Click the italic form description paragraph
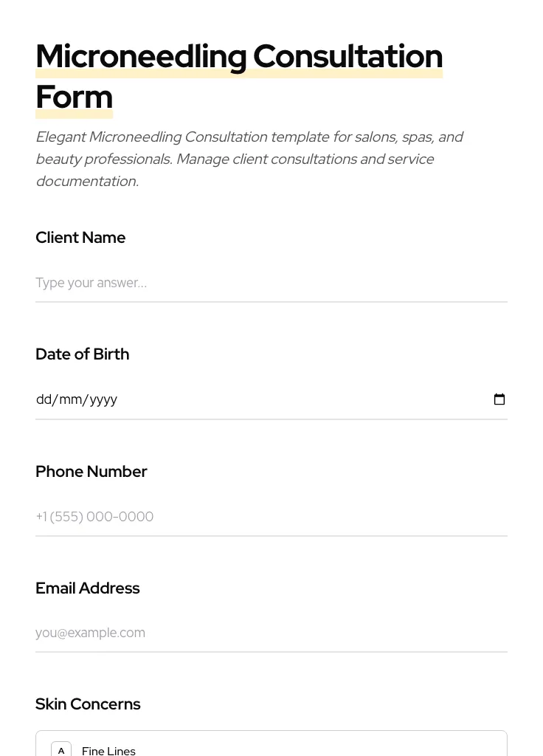The image size is (543, 756). tap(249, 159)
